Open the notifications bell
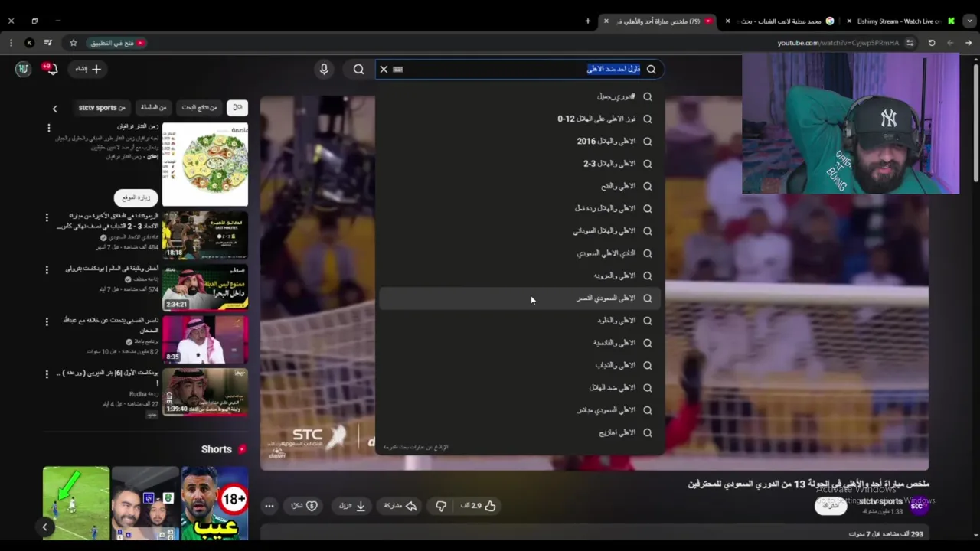Screen dimensions: 980x551 (51, 69)
